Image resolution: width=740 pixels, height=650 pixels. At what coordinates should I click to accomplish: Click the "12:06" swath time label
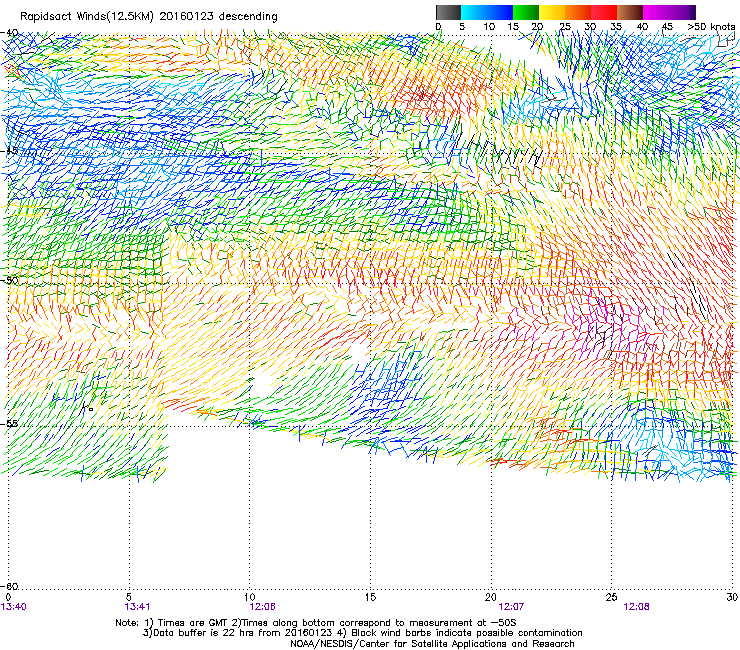[x=262, y=607]
